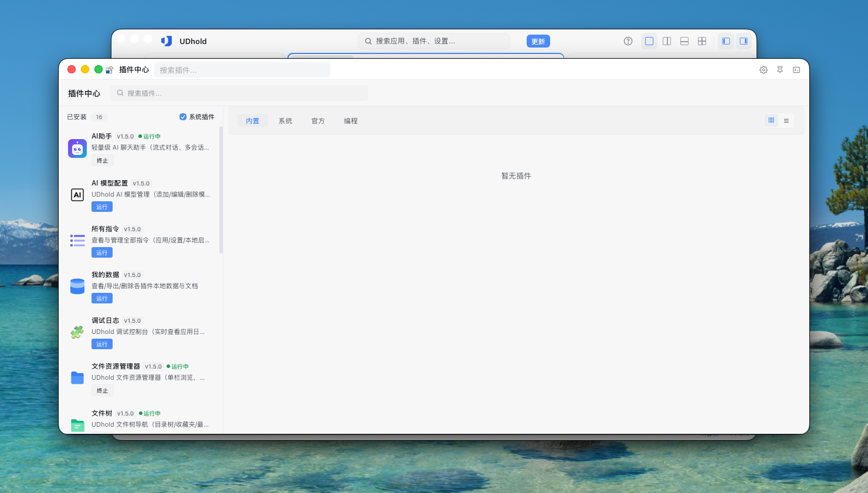
Task: Select horizontal split layout in UDhold window
Action: pos(684,41)
